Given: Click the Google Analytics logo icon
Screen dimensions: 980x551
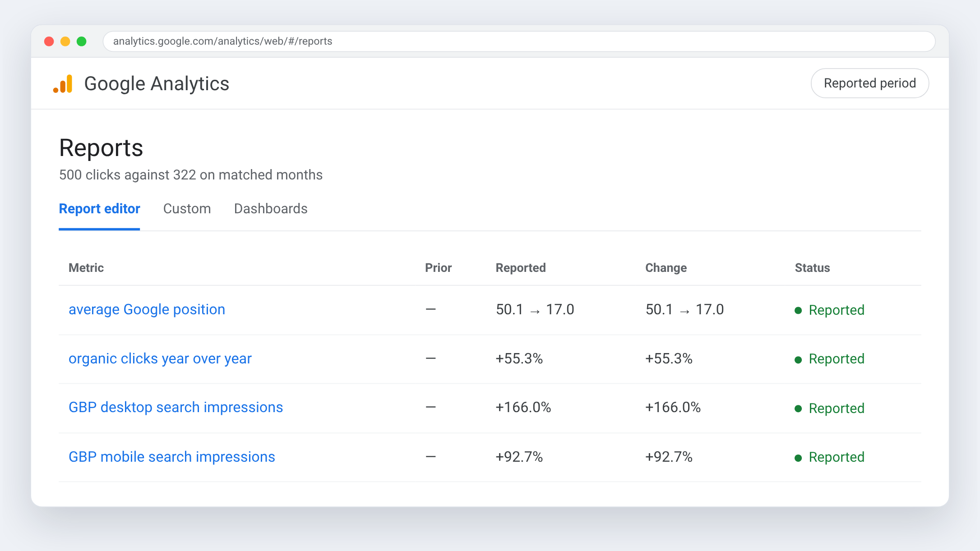Looking at the screenshot, I should 63,84.
